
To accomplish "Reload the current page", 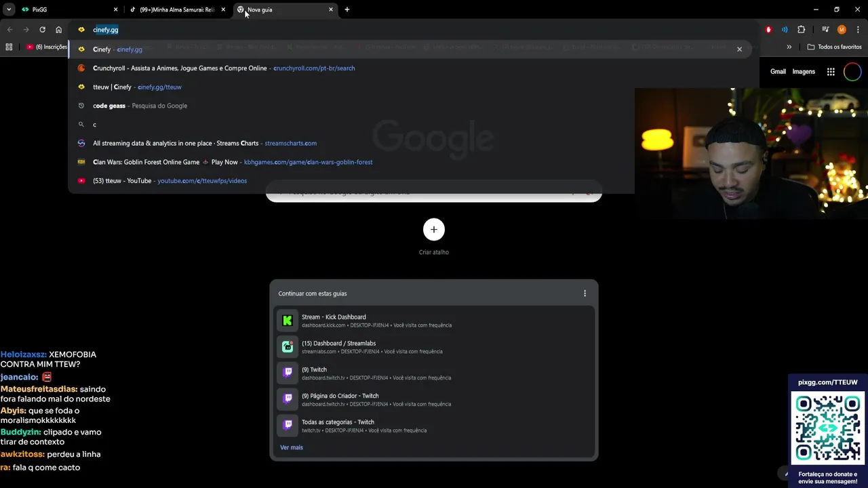I will (42, 30).
